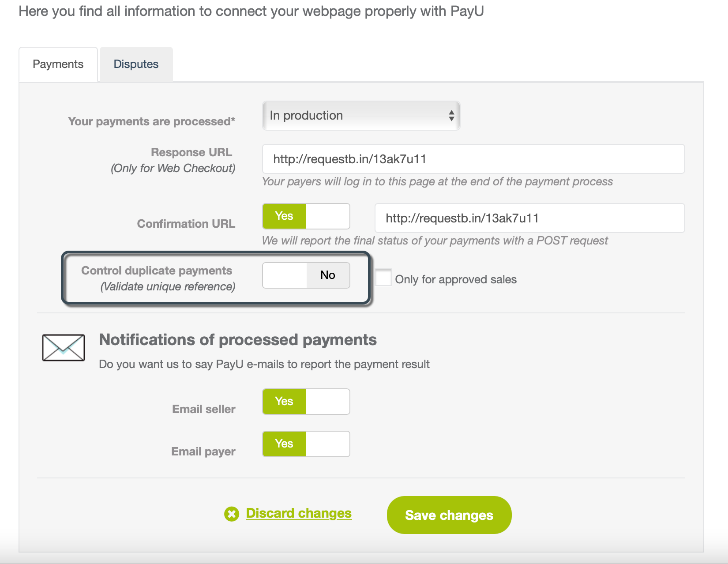Click the Response URL label
728x564 pixels.
point(191,152)
